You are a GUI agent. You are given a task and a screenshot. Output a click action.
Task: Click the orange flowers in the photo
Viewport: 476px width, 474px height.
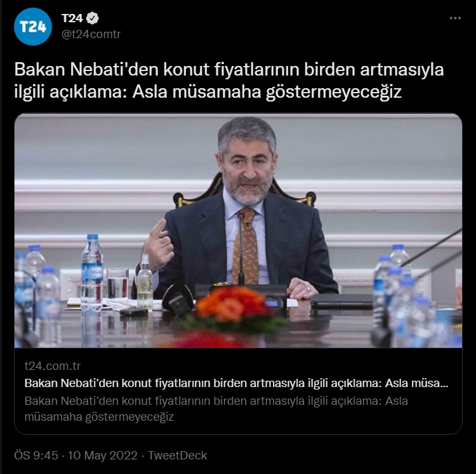(x=233, y=305)
